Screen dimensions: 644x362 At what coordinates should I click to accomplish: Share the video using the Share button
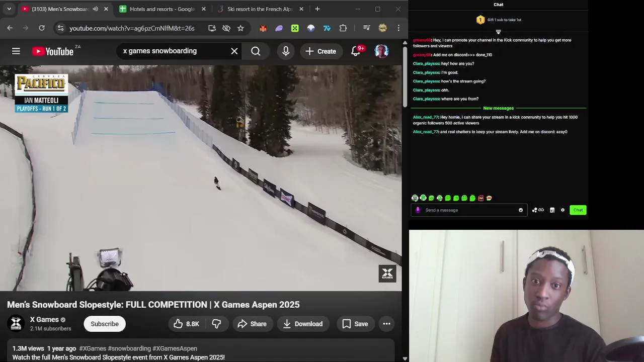pyautogui.click(x=252, y=324)
